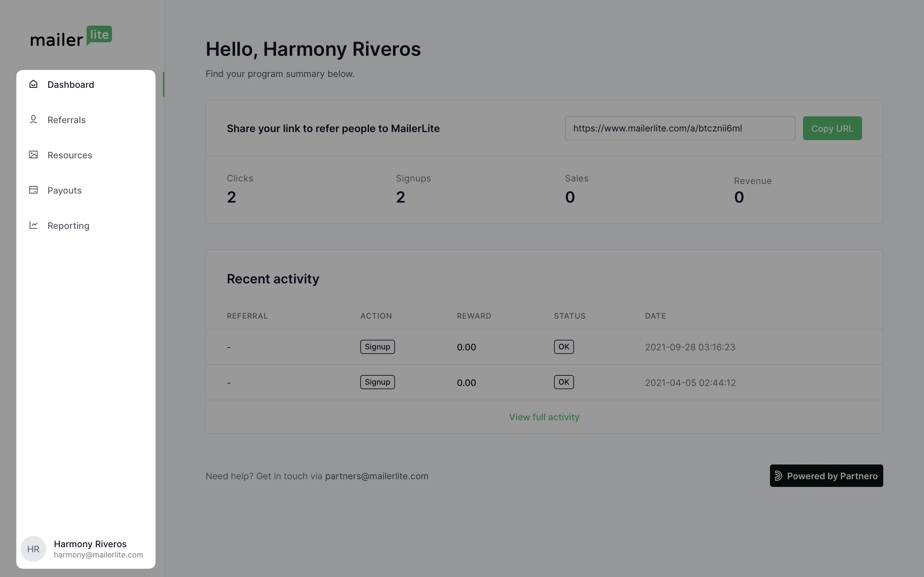Open the Resources section
Screen dimensions: 924x577
(70, 155)
